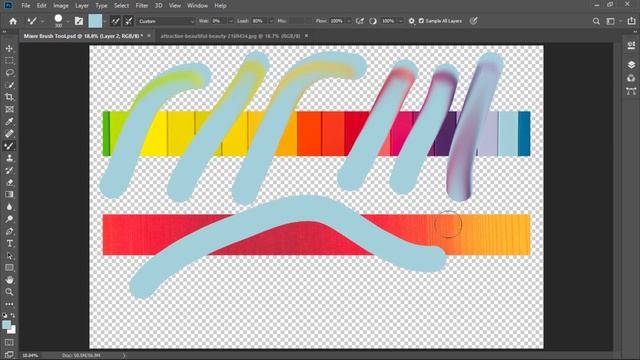Screen dimensions: 640x360
Task: Select the Lasso tool
Action: 9,73
